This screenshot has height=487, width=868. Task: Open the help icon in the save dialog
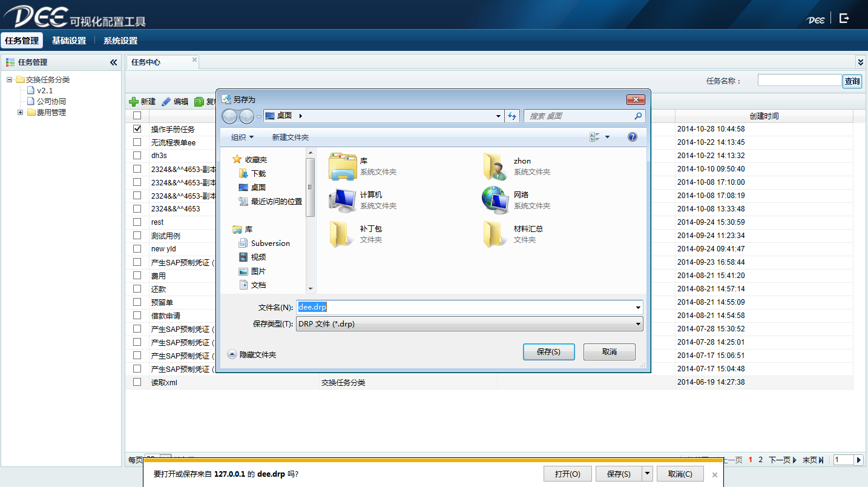tap(633, 137)
